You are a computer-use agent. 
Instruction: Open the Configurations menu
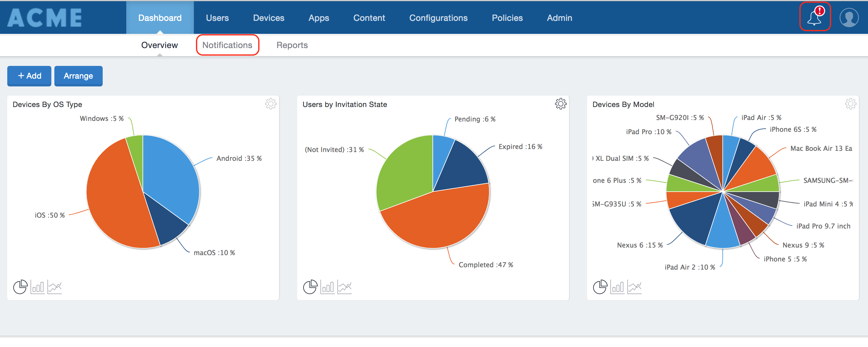[439, 18]
